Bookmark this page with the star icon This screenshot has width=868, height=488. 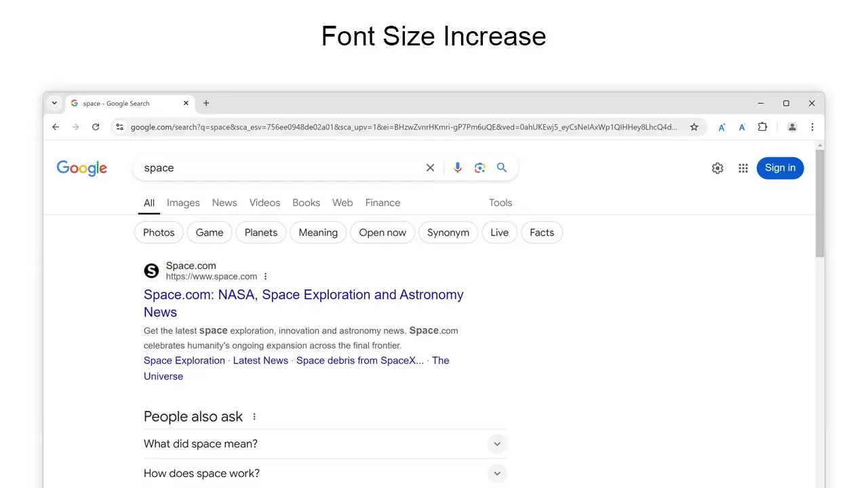click(694, 127)
